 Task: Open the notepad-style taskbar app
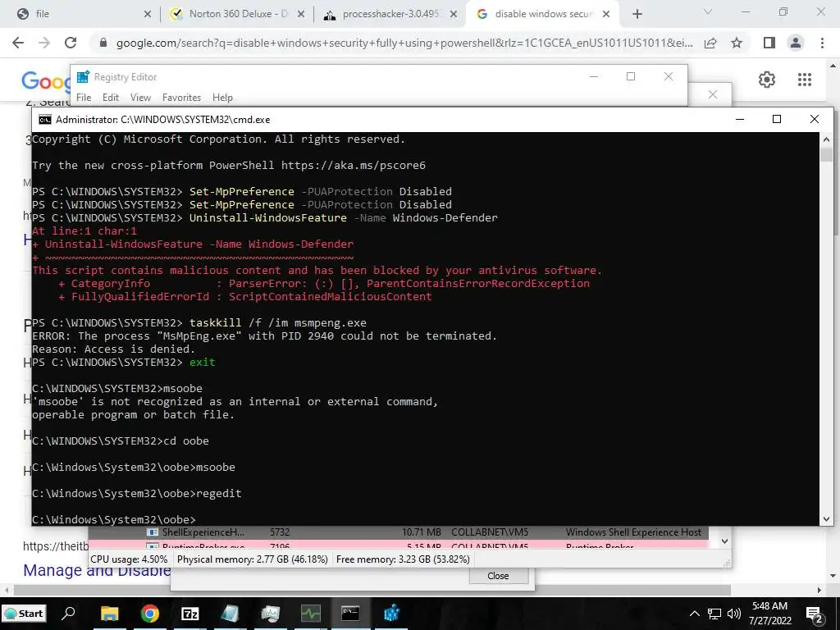(x=230, y=614)
